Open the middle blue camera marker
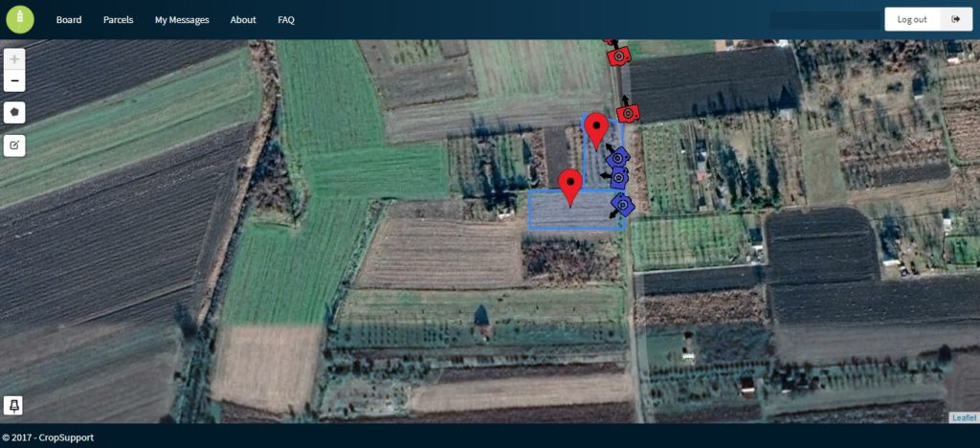 point(618,178)
